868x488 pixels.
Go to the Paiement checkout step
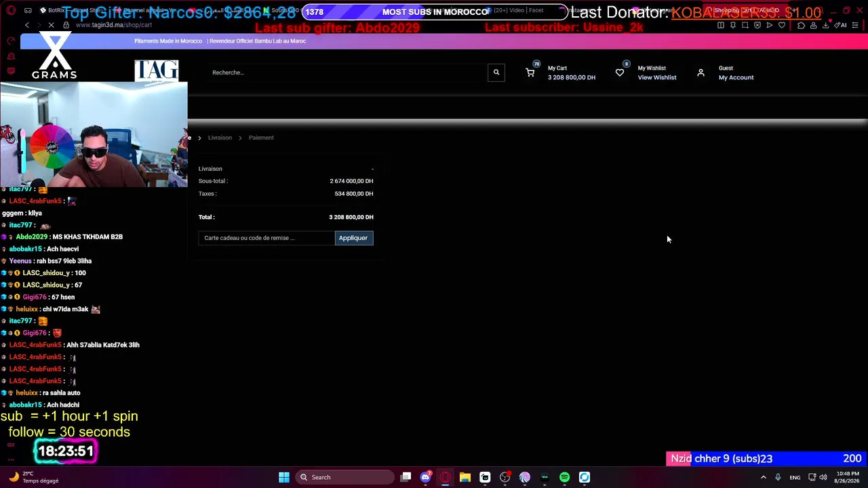click(261, 138)
